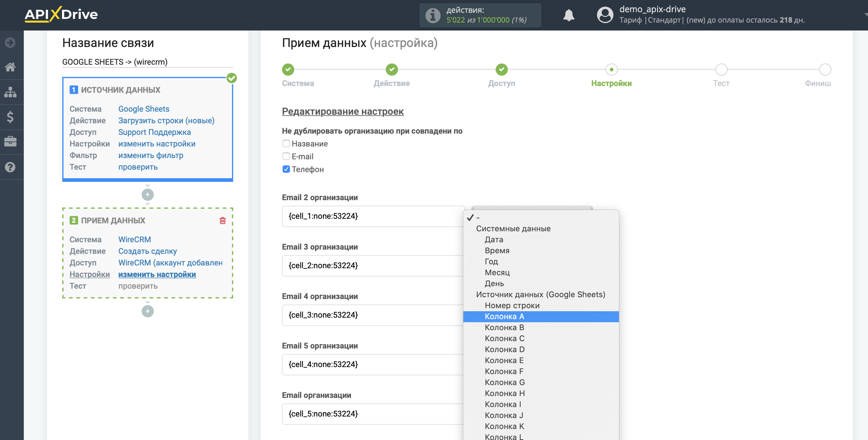868x440 pixels.
Task: Uncheck the Телефон duplicate checkbox
Action: [286, 169]
